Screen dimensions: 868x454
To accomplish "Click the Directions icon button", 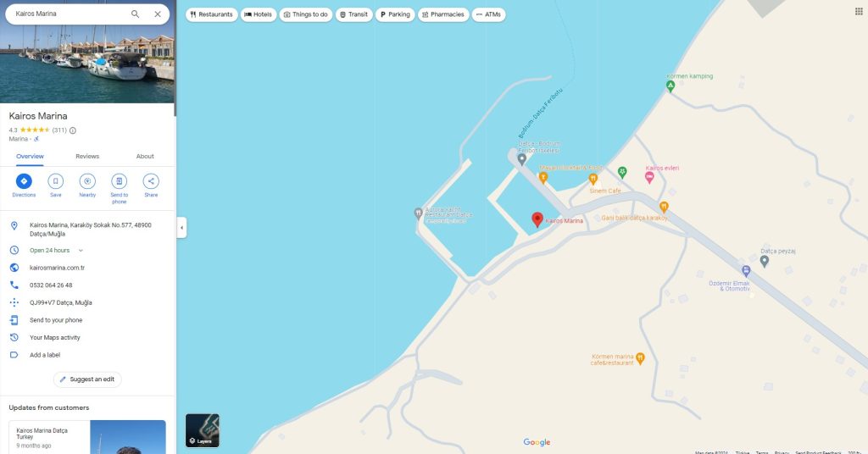I will (24, 180).
